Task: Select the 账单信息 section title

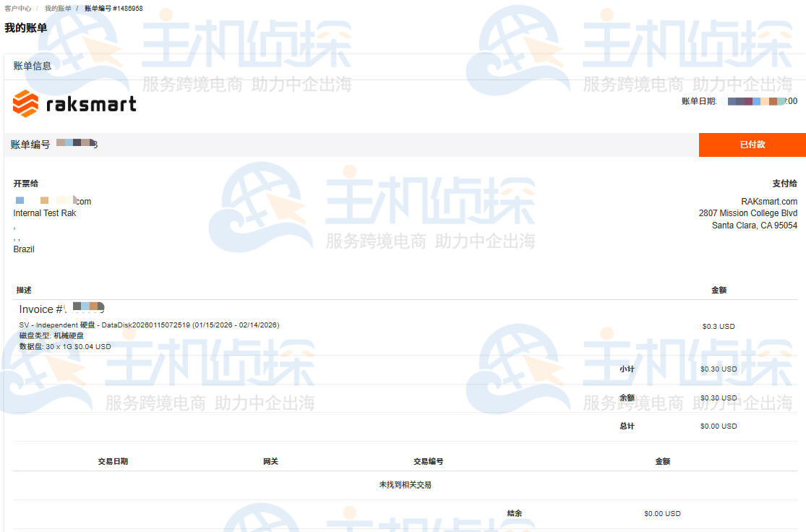Action: click(33, 66)
